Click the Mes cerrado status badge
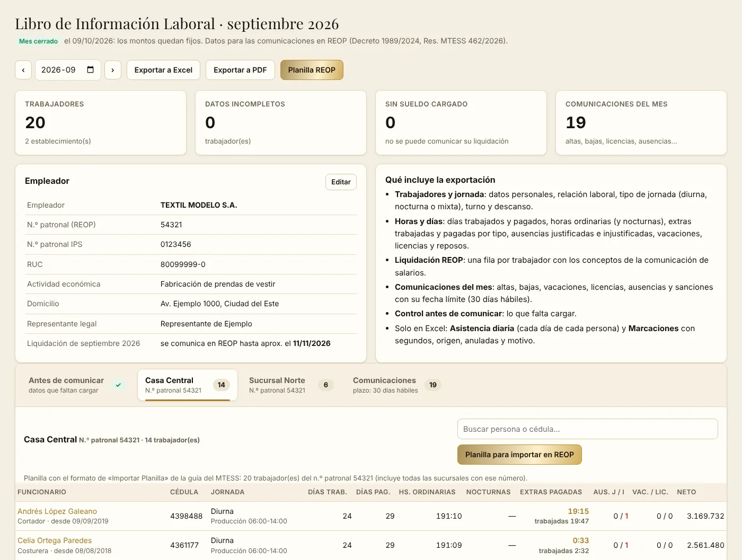Viewport: 742px width, 560px height. pos(38,41)
